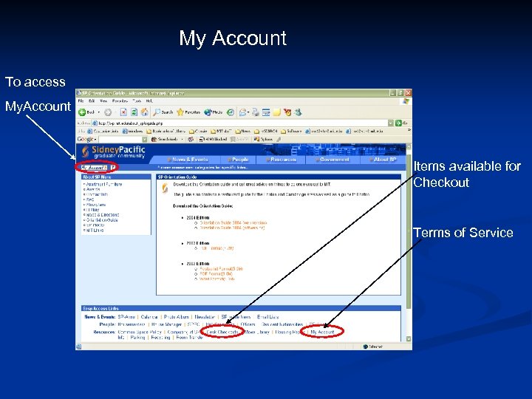The image size is (532, 399).
Task: Click the Sidney Pacific logo
Action: (114, 152)
